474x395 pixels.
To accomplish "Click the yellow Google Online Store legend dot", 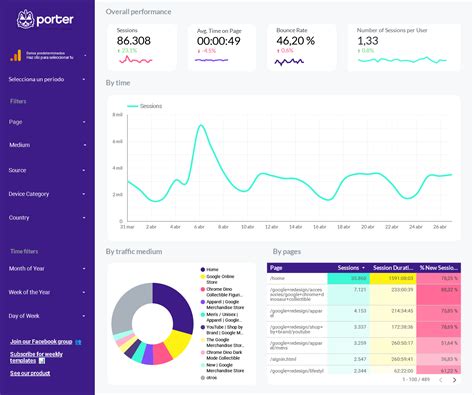I will (203, 277).
